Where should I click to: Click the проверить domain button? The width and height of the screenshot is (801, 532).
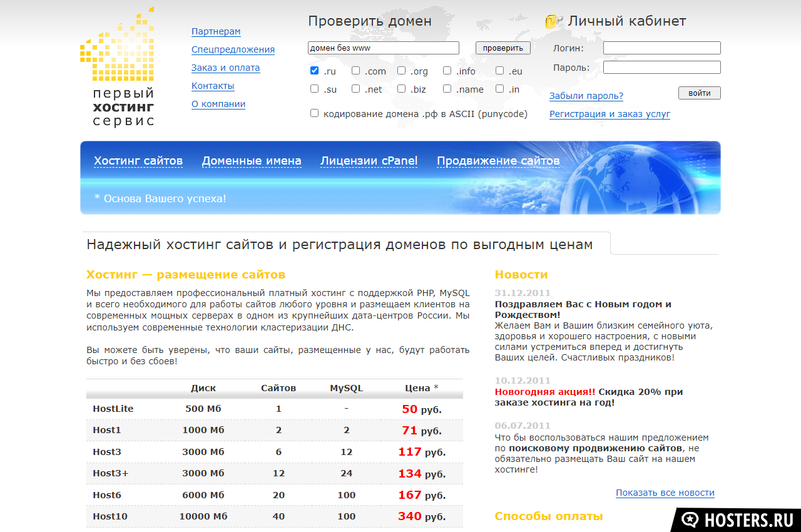coord(503,48)
